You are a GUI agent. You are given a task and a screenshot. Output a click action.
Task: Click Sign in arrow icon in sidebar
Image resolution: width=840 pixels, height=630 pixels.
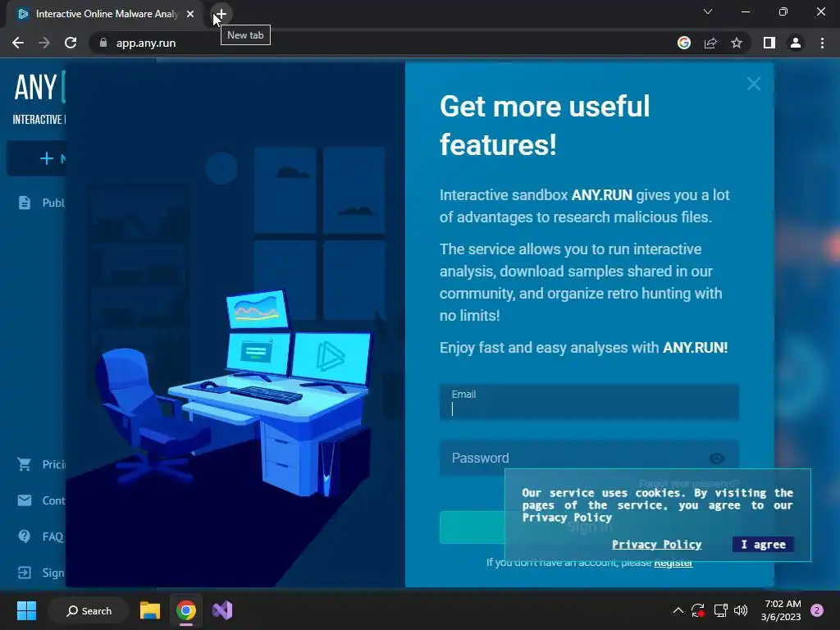coord(24,573)
